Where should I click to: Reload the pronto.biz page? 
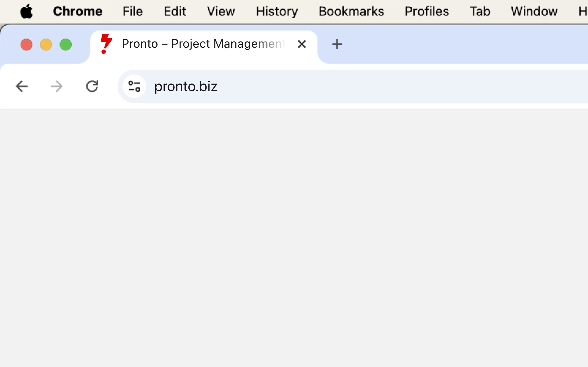[x=92, y=86]
